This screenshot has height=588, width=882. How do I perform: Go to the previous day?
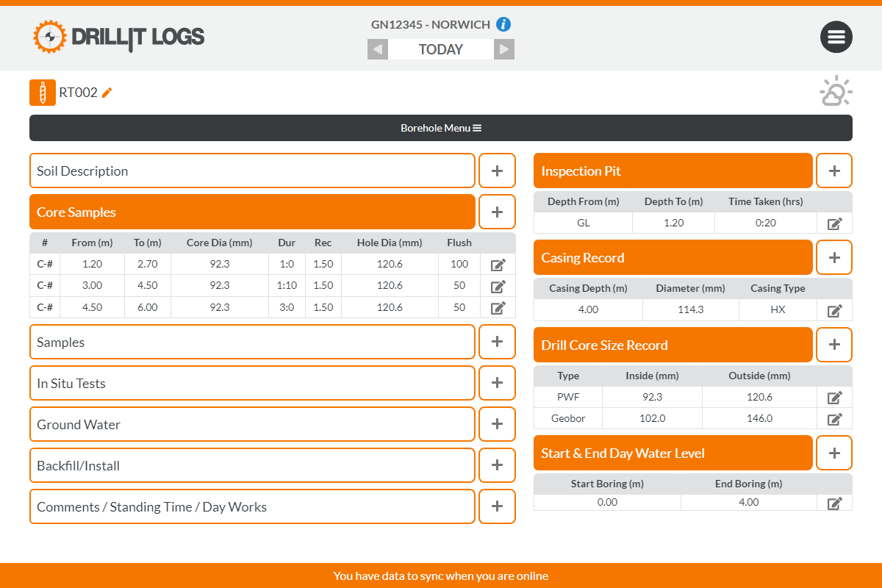[378, 49]
